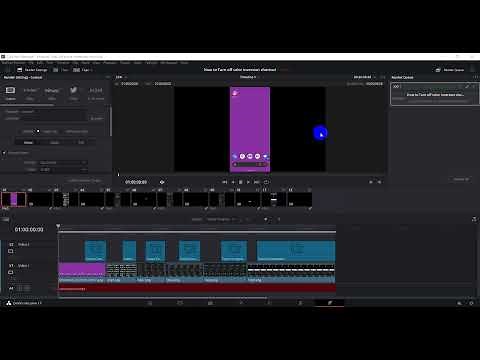
Task: Open the viewer timecode display dropdown
Action: (x=364, y=77)
